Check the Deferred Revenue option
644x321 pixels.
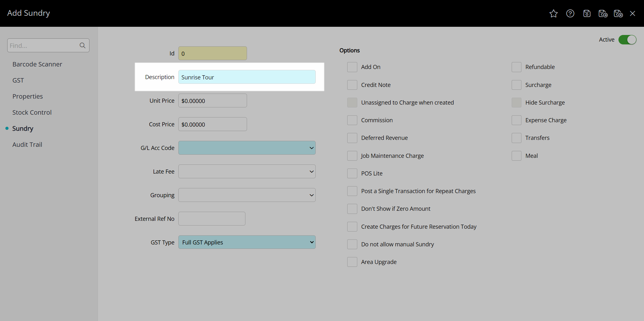[x=352, y=138]
